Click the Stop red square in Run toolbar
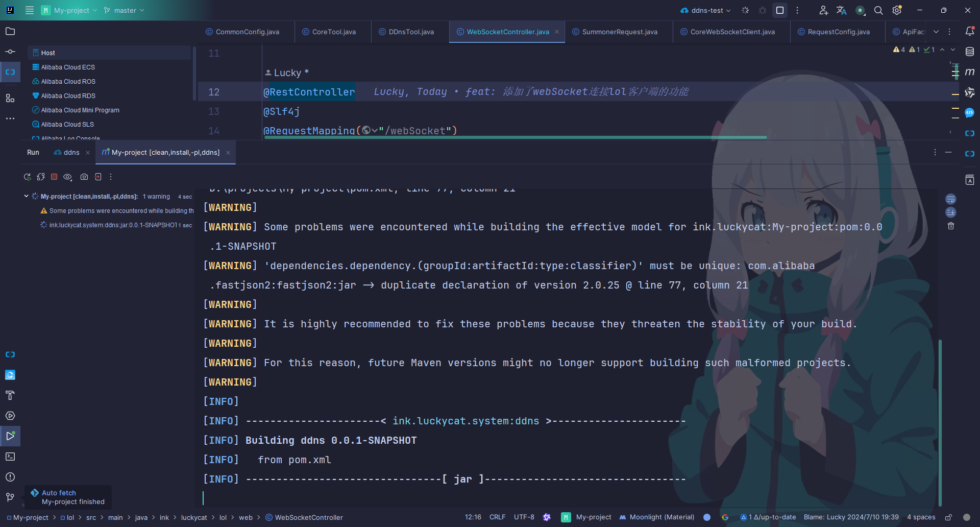Viewport: 980px width, 527px height. coord(54,177)
